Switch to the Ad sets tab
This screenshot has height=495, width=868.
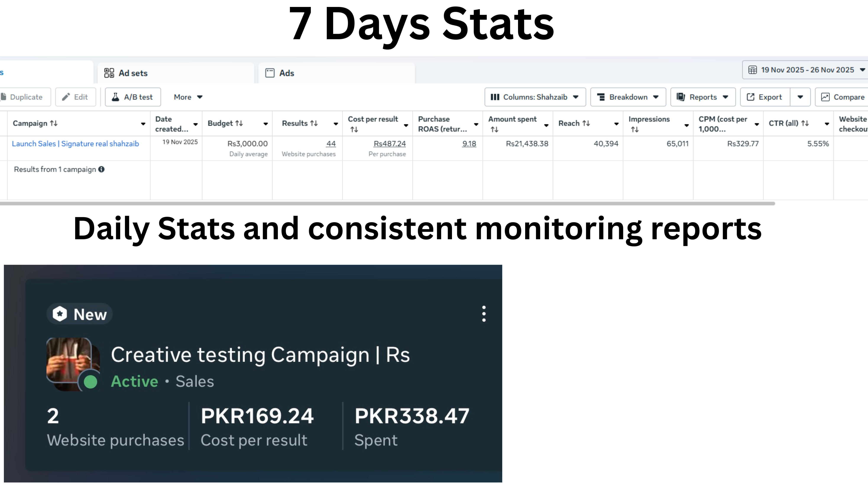133,73
